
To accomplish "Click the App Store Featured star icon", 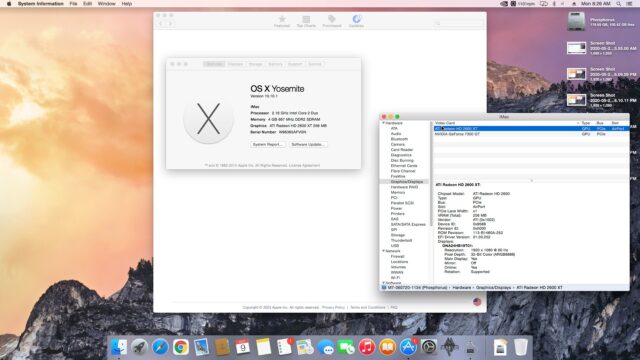I will (x=282, y=21).
